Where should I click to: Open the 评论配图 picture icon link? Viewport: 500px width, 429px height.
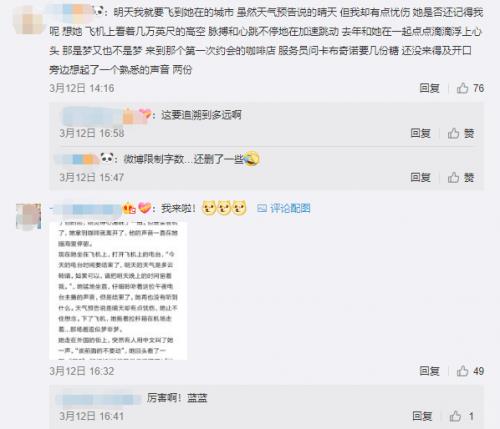tap(262, 208)
